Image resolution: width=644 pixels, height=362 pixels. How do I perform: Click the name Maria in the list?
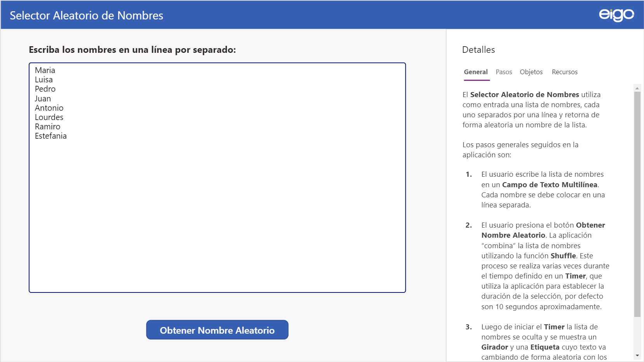coord(45,70)
